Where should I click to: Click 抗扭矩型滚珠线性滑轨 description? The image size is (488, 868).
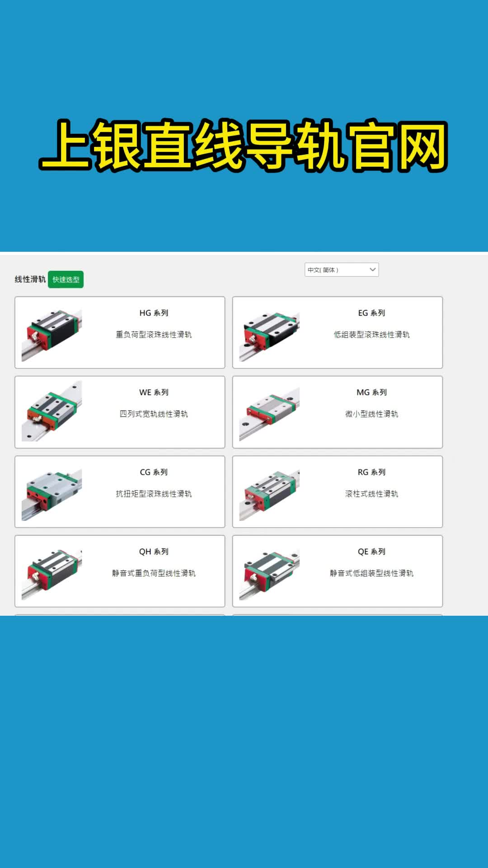point(154,494)
